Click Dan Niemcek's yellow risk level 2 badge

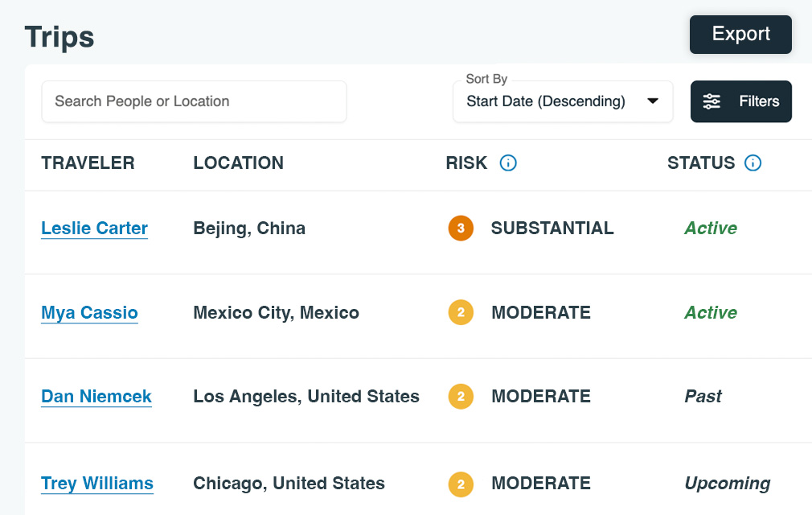click(461, 397)
